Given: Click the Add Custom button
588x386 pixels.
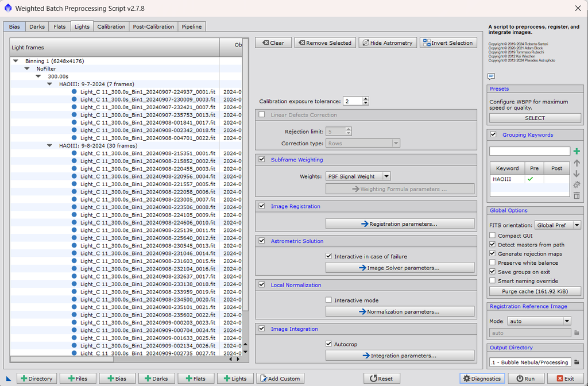Looking at the screenshot, I should (x=280, y=379).
